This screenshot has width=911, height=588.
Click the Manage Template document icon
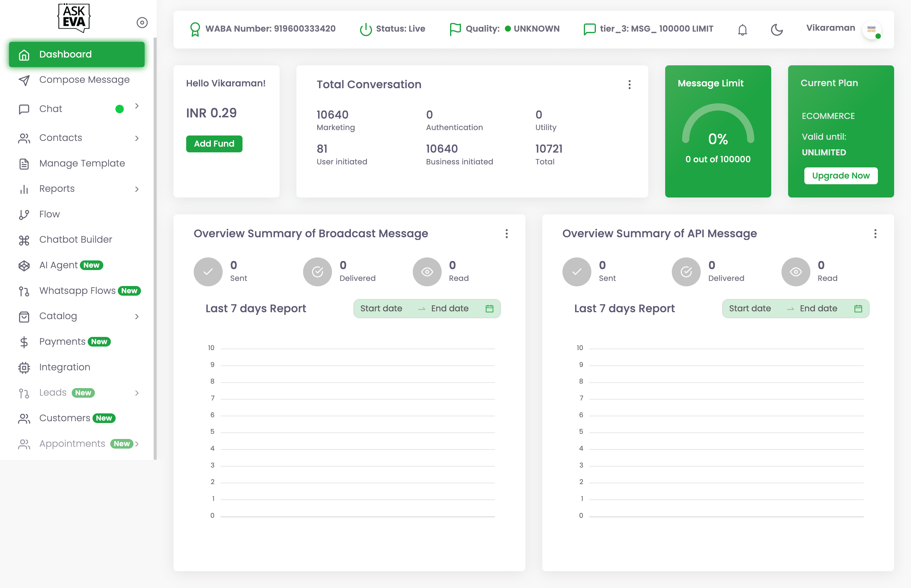(x=24, y=164)
